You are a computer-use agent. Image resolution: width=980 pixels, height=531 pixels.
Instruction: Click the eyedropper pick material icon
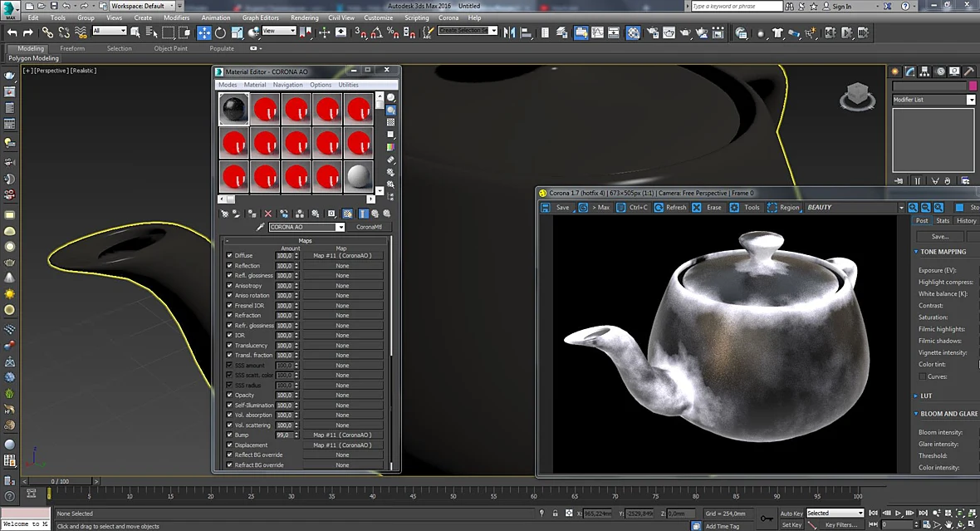261,227
